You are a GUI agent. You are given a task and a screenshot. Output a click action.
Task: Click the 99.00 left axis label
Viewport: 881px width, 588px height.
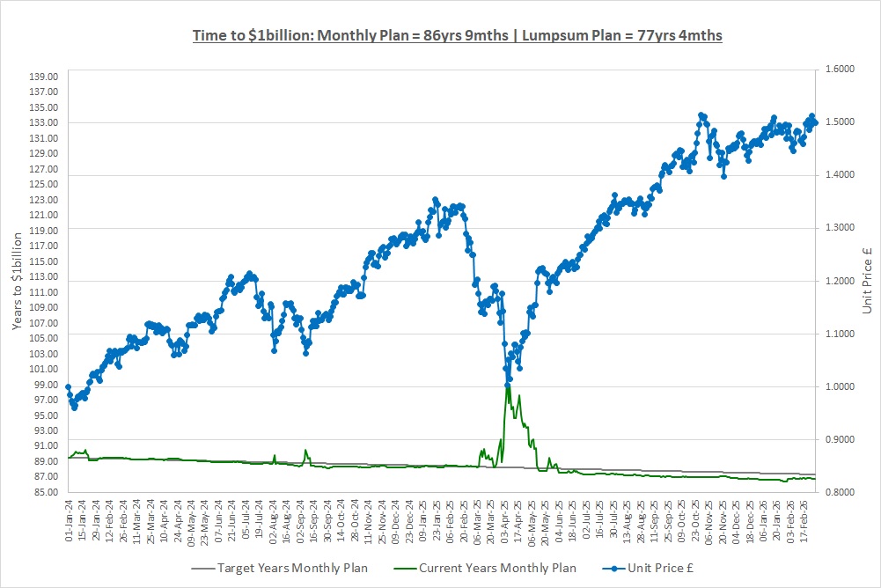[44, 385]
